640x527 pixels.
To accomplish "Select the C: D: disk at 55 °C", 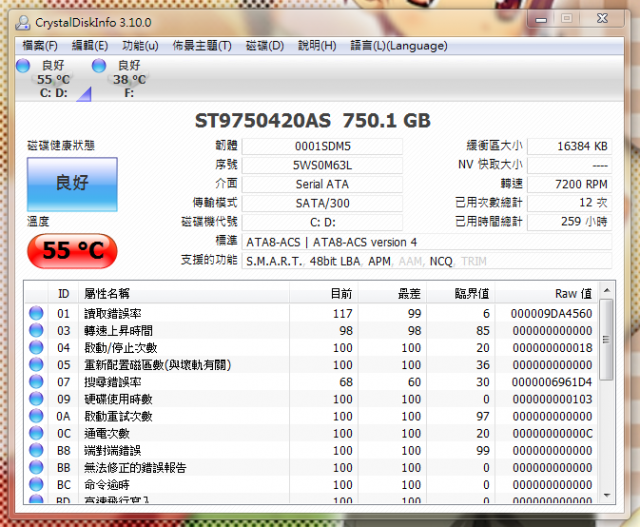I will 53,79.
